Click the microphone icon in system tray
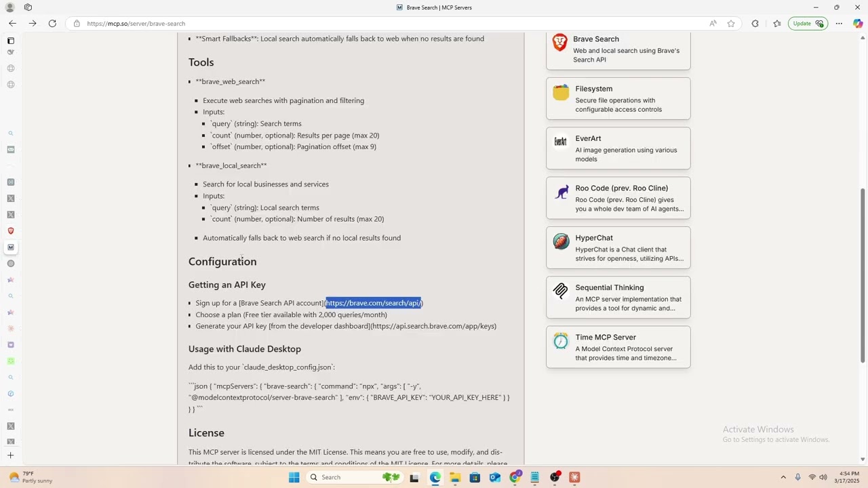868x488 pixels. [797, 477]
